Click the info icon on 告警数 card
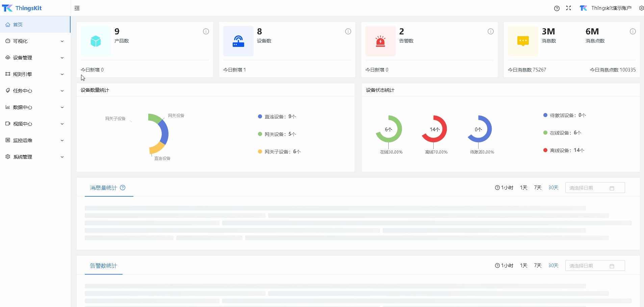 coord(490,31)
